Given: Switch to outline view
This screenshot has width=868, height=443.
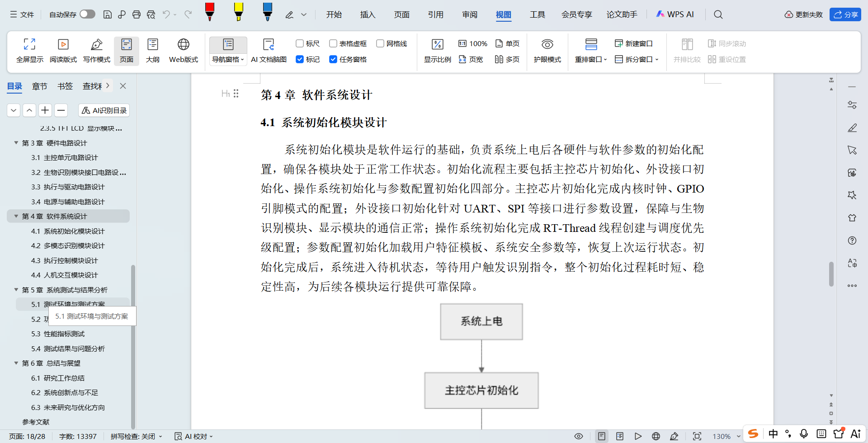Looking at the screenshot, I should click(x=153, y=51).
